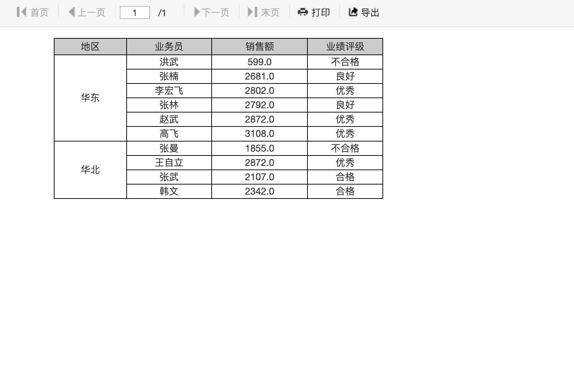Click sales value 1855.0

pos(259,148)
